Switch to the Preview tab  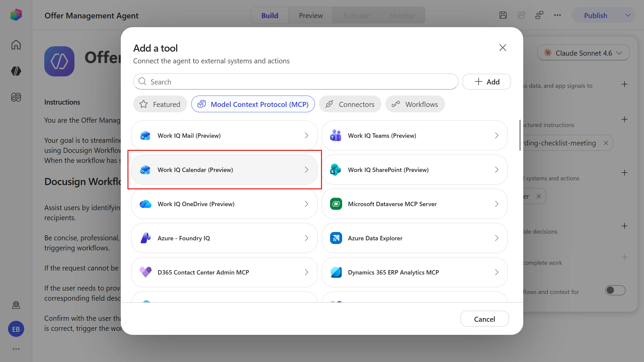(311, 15)
